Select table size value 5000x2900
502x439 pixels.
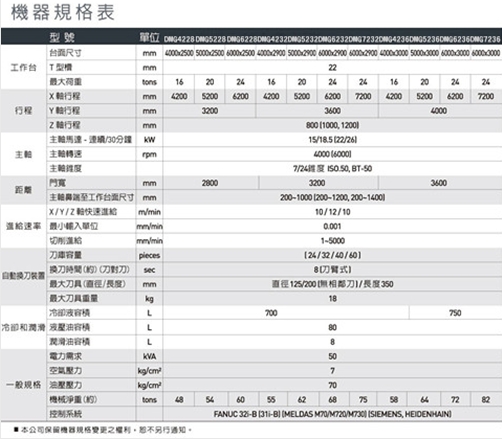coord(302,53)
